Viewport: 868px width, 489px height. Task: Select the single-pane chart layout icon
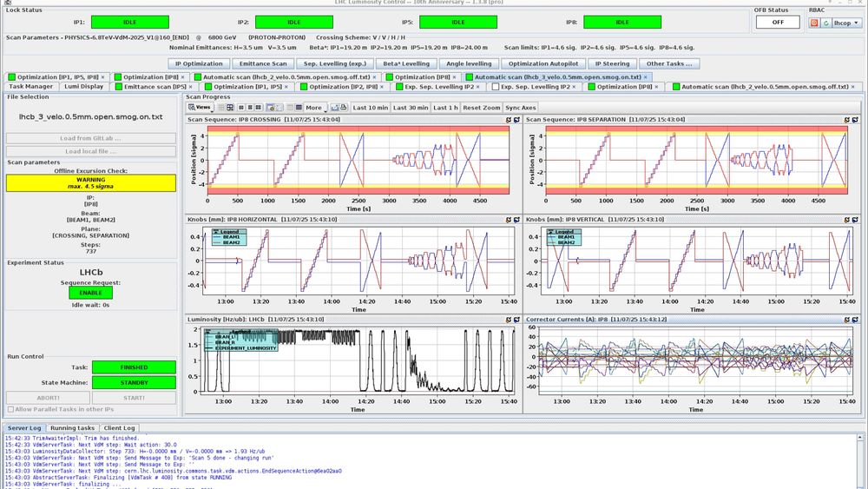pyautogui.click(x=240, y=108)
